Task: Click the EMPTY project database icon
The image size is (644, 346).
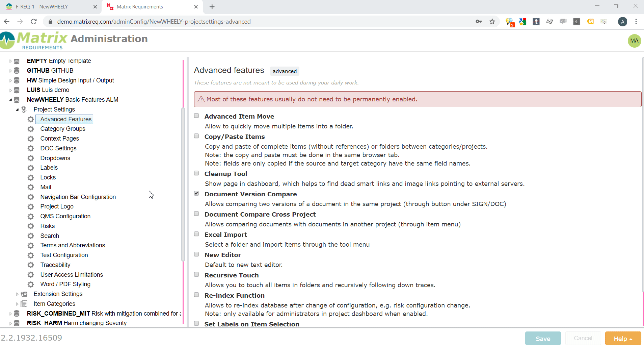Action: (x=17, y=61)
